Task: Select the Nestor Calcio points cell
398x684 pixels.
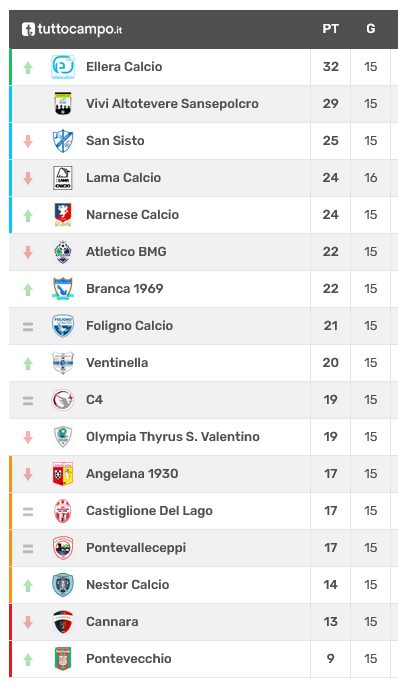Action: (330, 585)
